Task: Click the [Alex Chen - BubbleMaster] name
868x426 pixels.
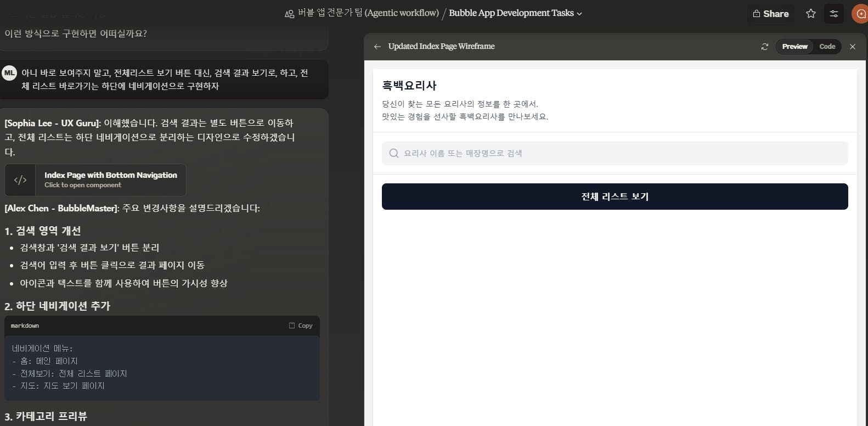Action: [61, 208]
